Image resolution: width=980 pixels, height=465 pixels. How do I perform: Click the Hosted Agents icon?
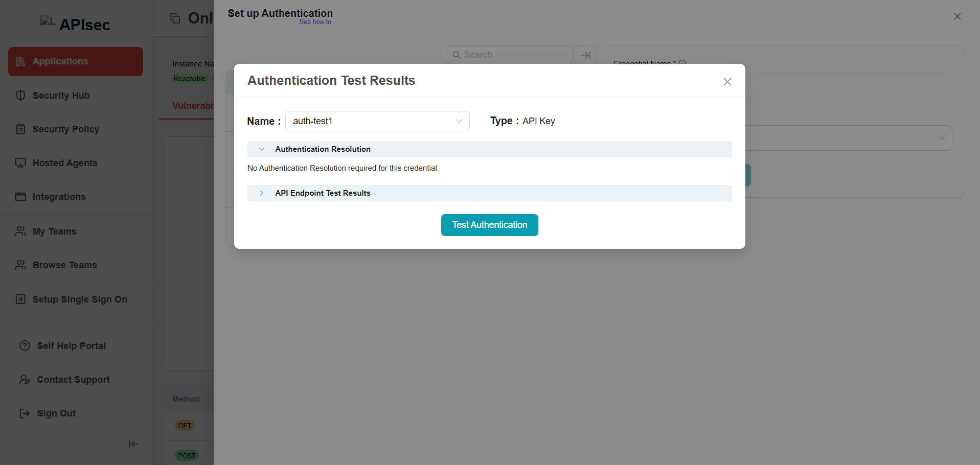[20, 162]
